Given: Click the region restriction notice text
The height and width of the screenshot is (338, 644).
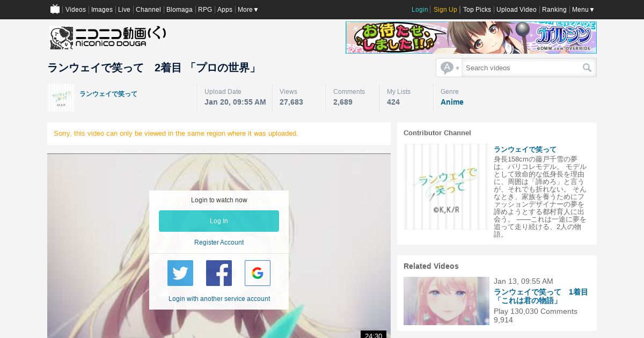Looking at the screenshot, I should (176, 133).
